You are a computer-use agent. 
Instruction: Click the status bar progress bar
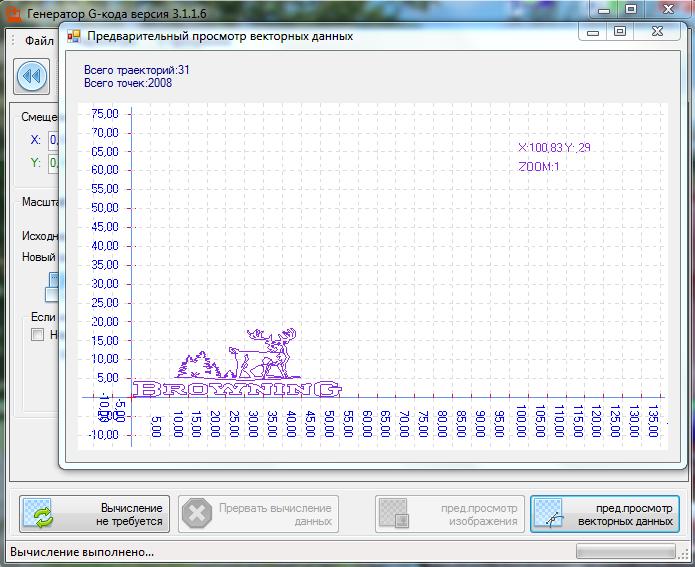[626, 551]
